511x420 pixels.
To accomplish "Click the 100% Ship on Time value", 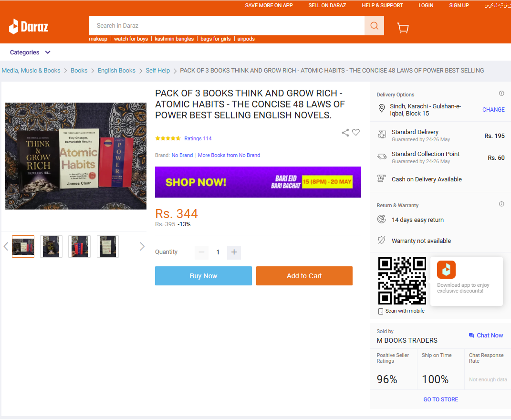I will 435,379.
